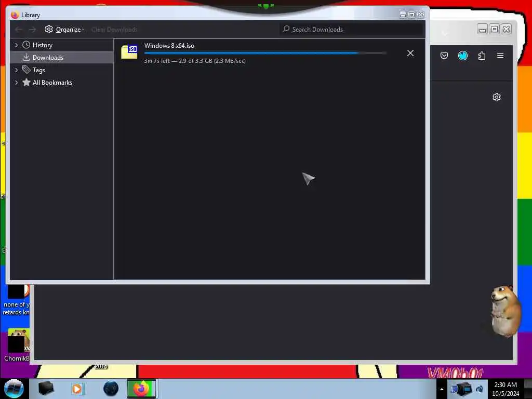532x399 pixels.
Task: Go forward with the Library forward arrow
Action: pyautogui.click(x=33, y=30)
